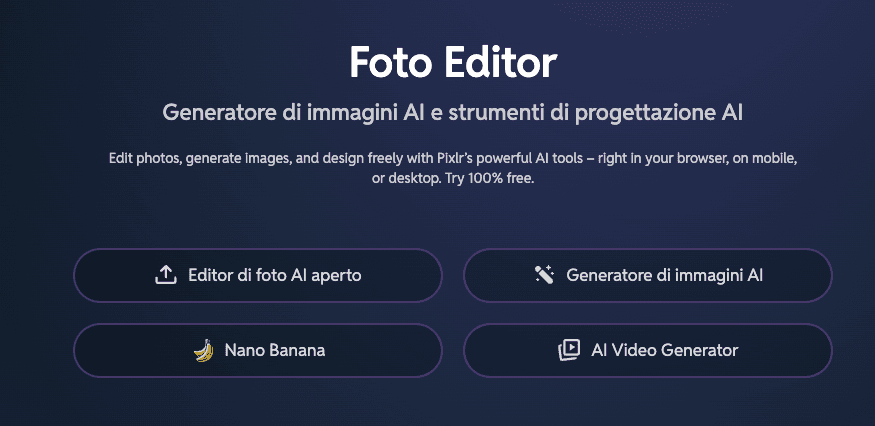This screenshot has height=426, width=875.
Task: Select the "Generatore di immagini AI" button label text
Action: tap(664, 275)
